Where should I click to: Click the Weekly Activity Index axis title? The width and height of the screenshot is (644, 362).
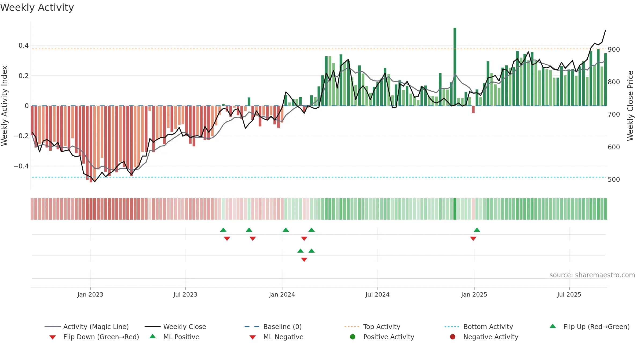coord(4,106)
